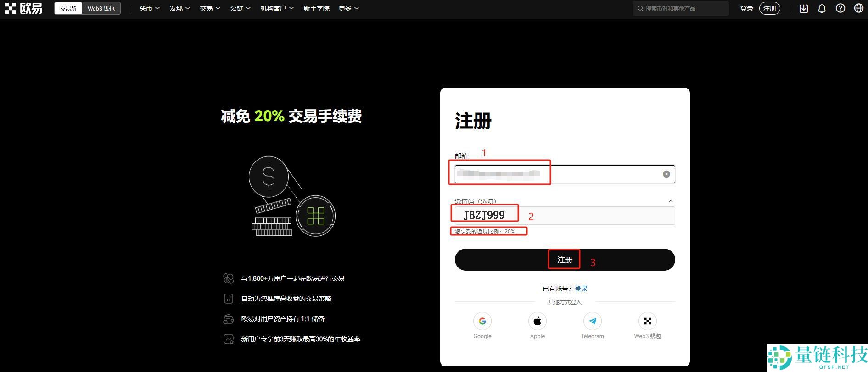868x372 pixels.
Task: Click the search box 搜索币对和其他产品
Action: coord(681,8)
